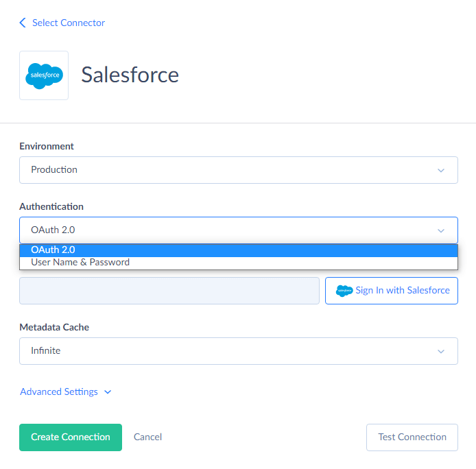Open the Authentication OAuth 2.0 combo box
The image size is (476, 469).
(239, 230)
